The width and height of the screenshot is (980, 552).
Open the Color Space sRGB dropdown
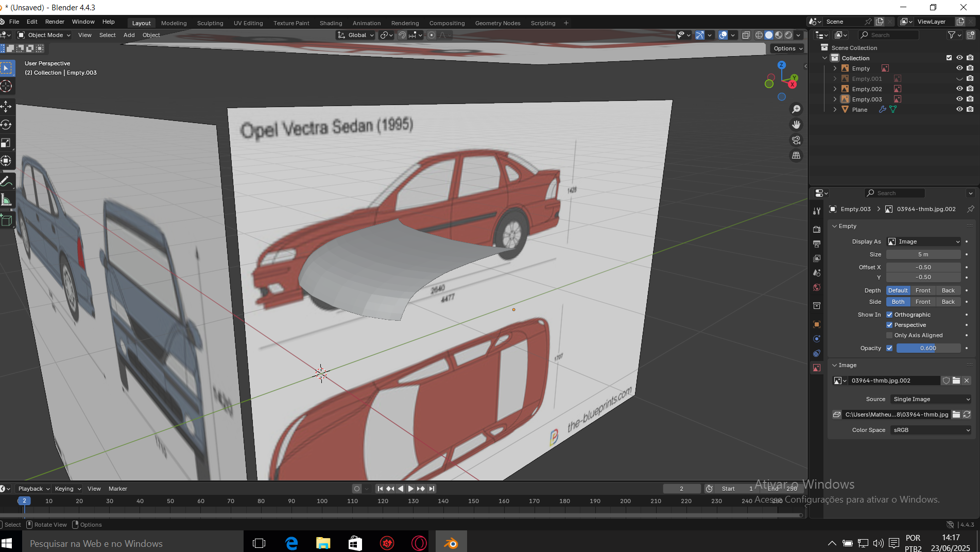pos(931,430)
